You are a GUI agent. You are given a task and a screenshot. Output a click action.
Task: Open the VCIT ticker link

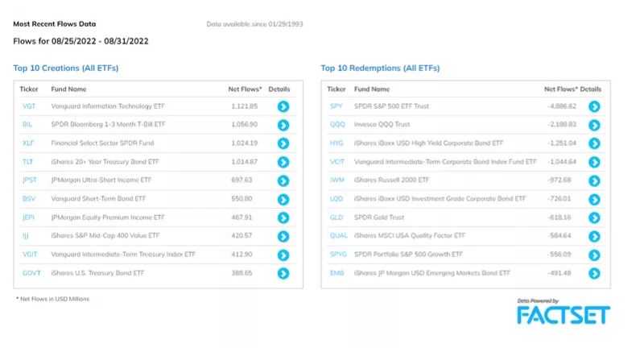click(x=337, y=162)
